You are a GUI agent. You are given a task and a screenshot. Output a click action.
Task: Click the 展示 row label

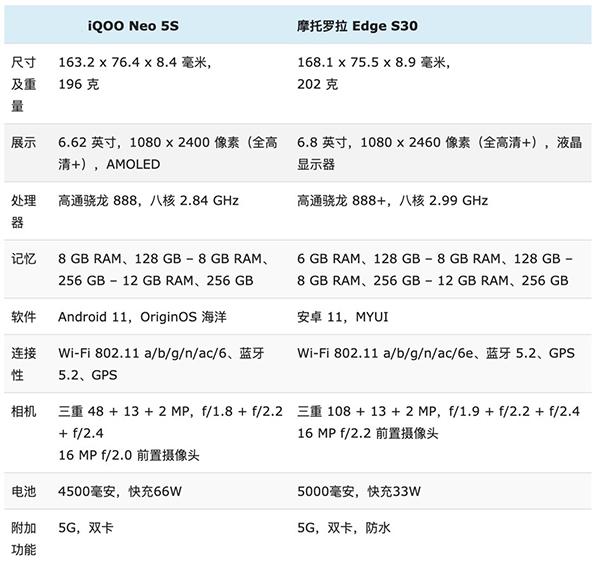point(23,143)
